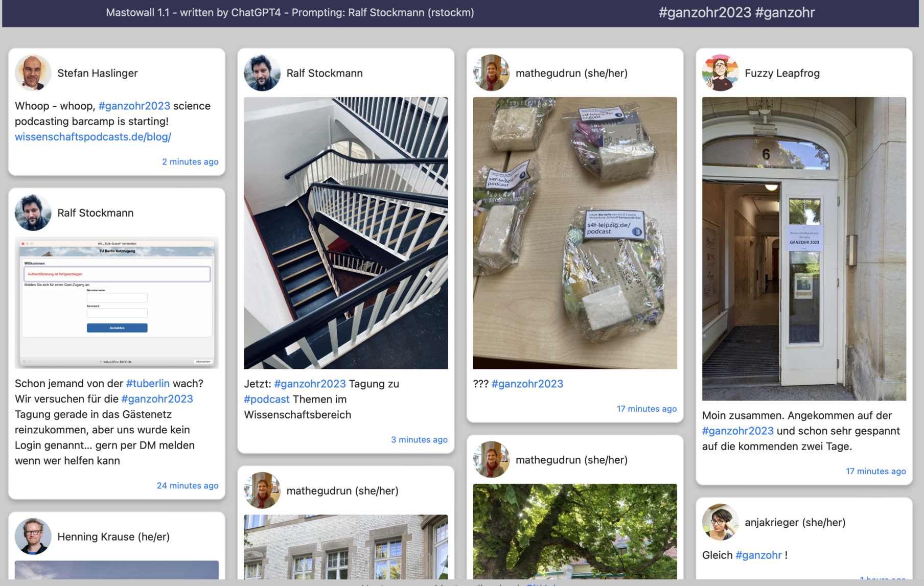Open mathegudrun's avatar on the soap packages post
Image resolution: width=924 pixels, height=586 pixels.
click(491, 73)
